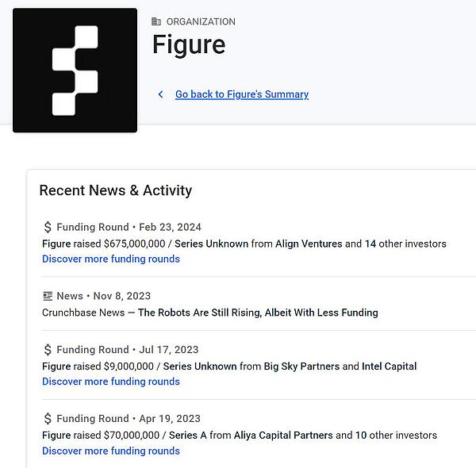Click the Figure company logo thumbnail
476x468 pixels.
click(75, 70)
